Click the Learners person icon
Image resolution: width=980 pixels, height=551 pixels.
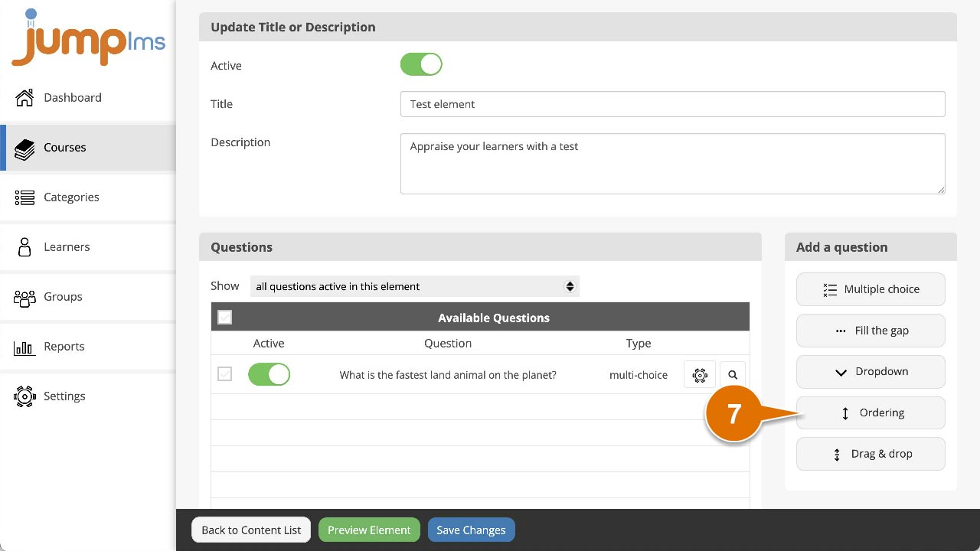[x=24, y=246]
